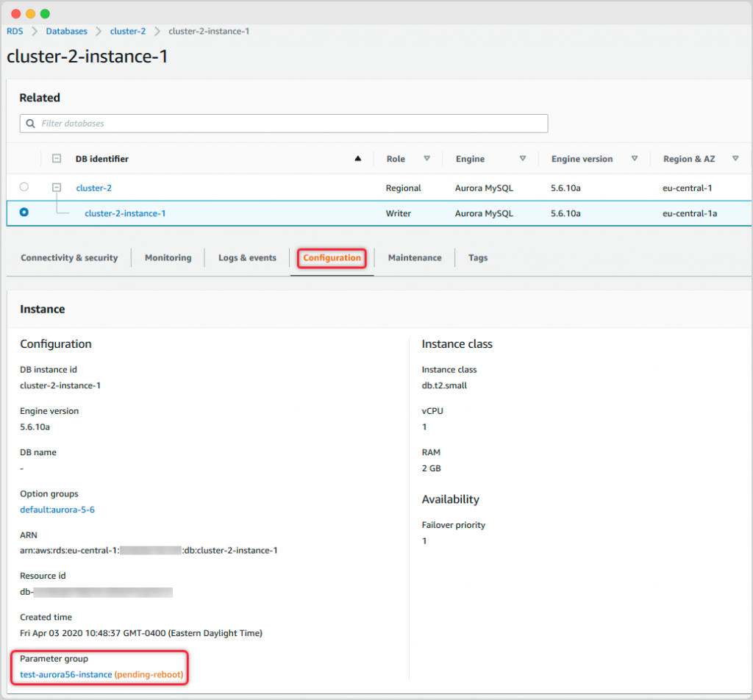
Task: Click the green maximize window button
Action: click(45, 14)
